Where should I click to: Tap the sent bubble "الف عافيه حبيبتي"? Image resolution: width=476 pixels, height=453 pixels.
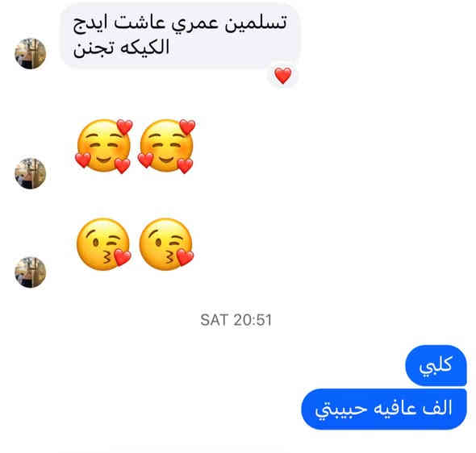pyautogui.click(x=384, y=409)
